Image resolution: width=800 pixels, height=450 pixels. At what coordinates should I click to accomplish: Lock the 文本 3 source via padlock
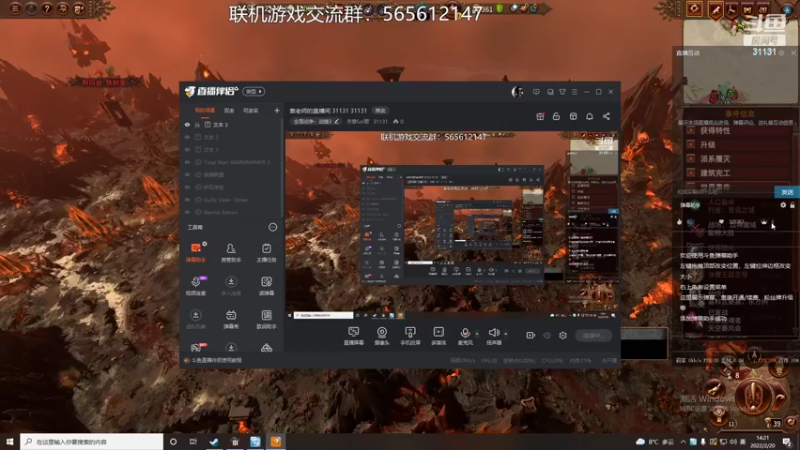click(197, 124)
